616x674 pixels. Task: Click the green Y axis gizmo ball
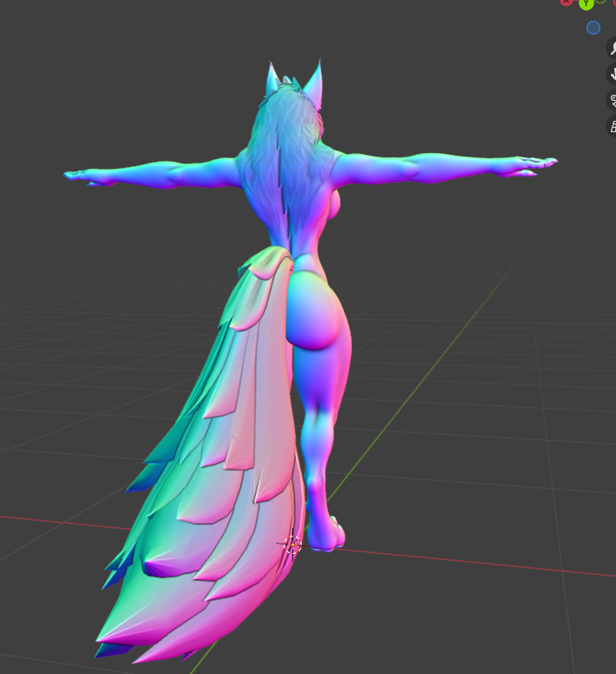click(586, 3)
